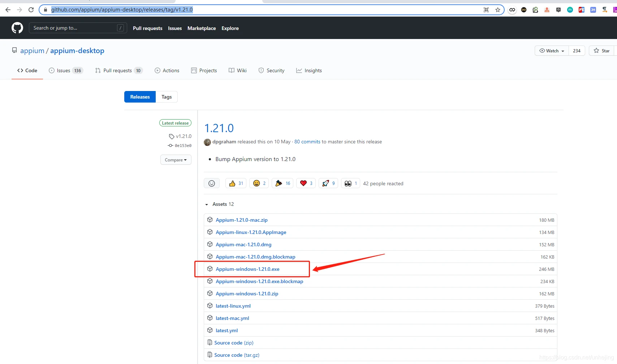Open the Insights tab

click(x=309, y=70)
